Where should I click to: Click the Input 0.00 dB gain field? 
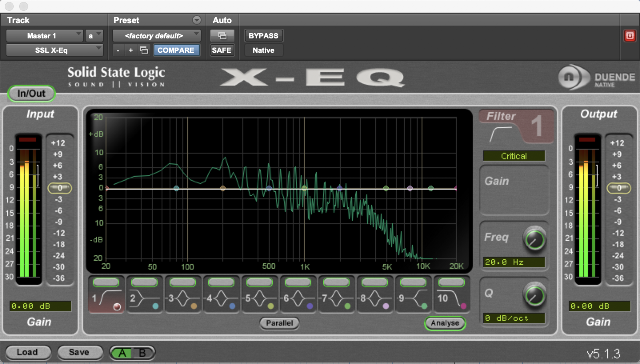tap(40, 306)
